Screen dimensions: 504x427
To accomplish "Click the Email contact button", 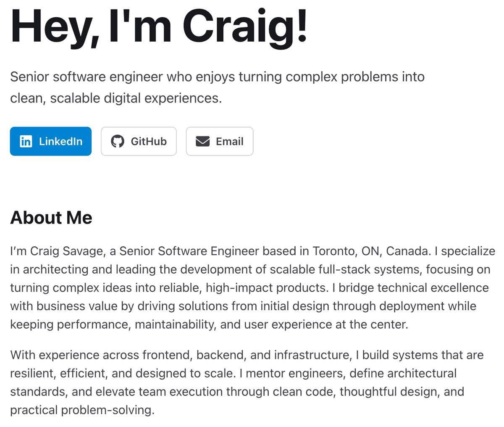I will tap(219, 141).
